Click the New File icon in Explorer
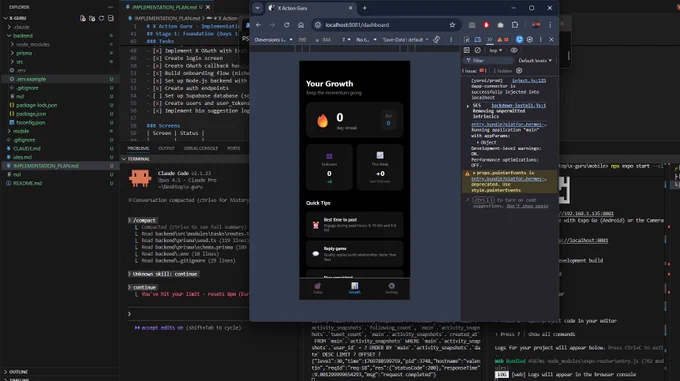Screen dimensions: 680x381 tap(83, 18)
